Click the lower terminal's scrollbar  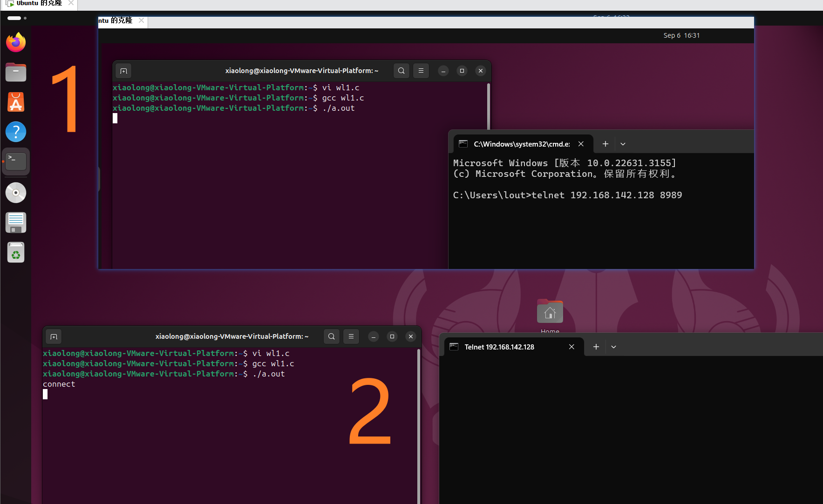point(419,426)
